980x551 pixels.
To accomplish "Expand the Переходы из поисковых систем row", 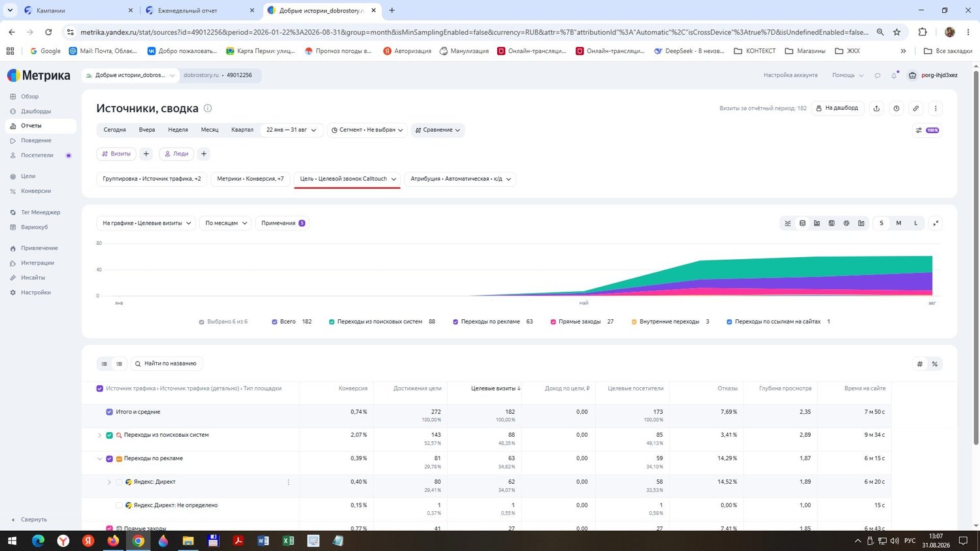I will coord(100,435).
